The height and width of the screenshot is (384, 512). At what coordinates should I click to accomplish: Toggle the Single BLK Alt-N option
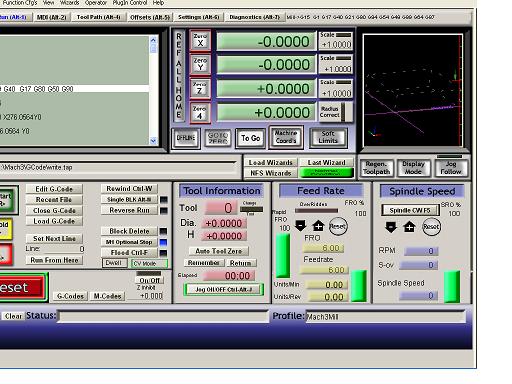coord(129,199)
